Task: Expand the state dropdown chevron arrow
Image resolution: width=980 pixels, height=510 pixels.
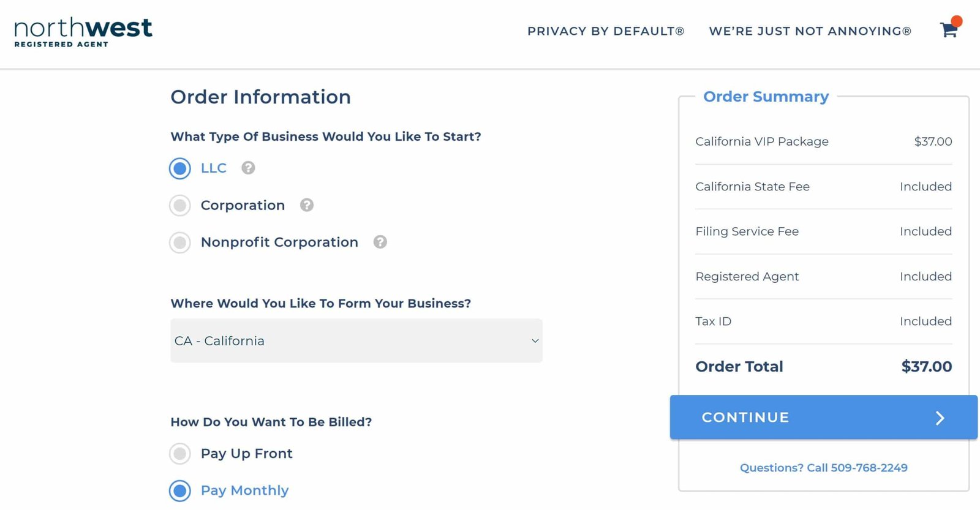Action: [535, 341]
